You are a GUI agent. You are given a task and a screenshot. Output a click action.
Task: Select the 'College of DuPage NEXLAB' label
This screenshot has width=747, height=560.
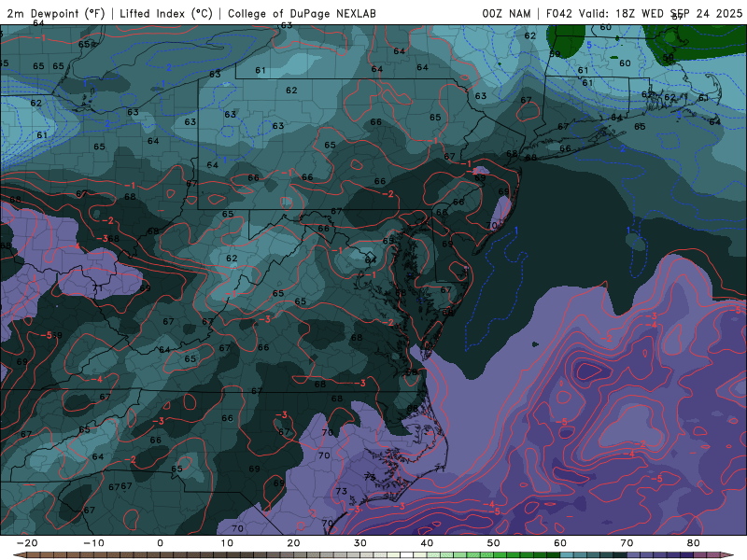(302, 13)
